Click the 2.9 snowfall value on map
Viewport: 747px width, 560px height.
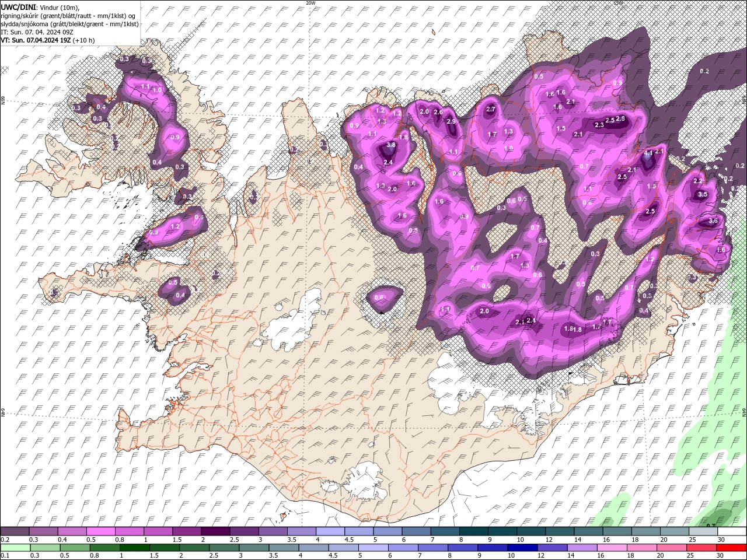tap(451, 121)
